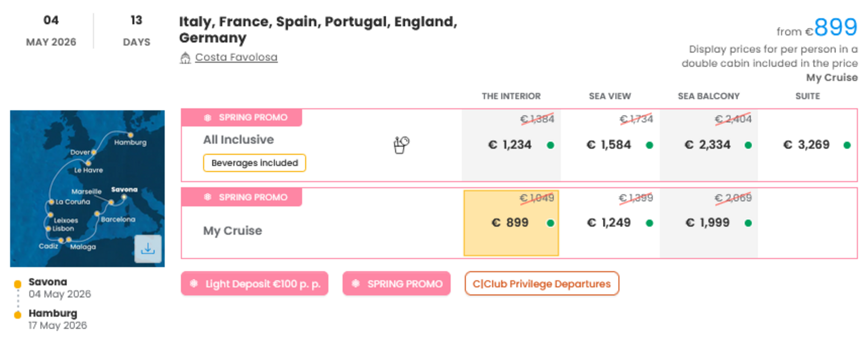Viewport: 868px width, 342px height.
Task: Select the highlighted €899 My Cruise price cell
Action: (x=511, y=222)
